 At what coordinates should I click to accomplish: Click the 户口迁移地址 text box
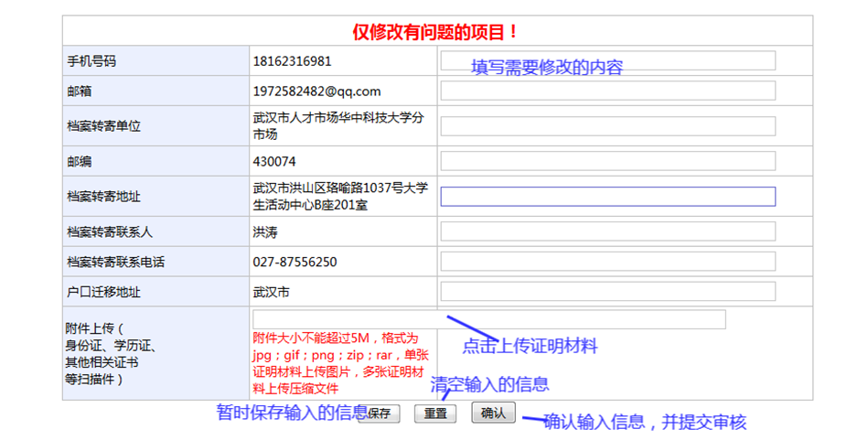coord(607,292)
